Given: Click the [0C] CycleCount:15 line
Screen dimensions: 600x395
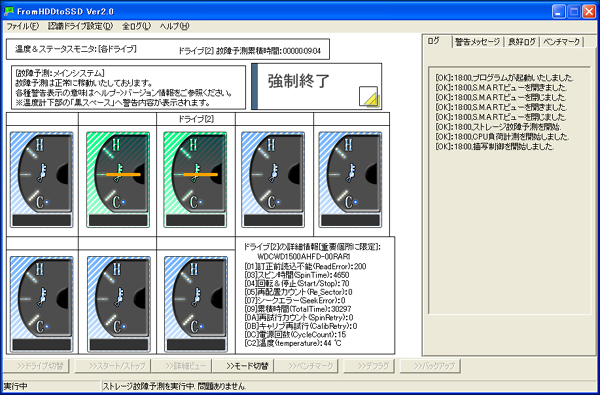Looking at the screenshot, I should pyautogui.click(x=295, y=335).
